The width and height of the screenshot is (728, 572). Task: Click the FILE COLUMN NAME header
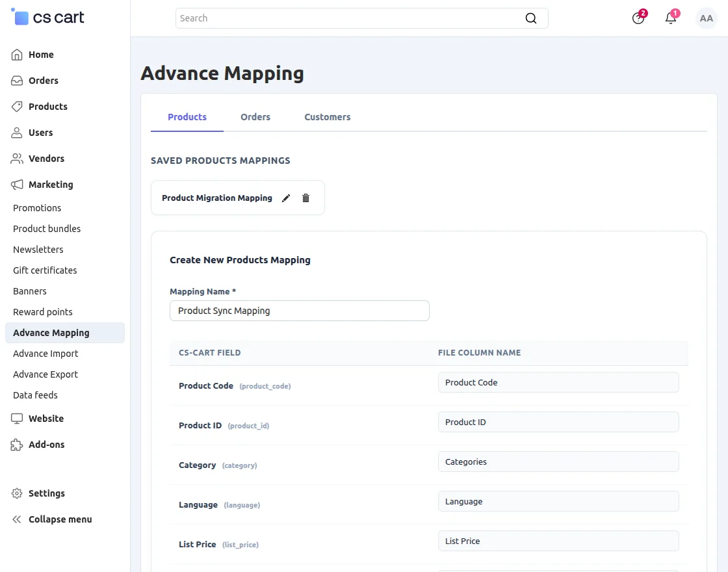pyautogui.click(x=480, y=353)
